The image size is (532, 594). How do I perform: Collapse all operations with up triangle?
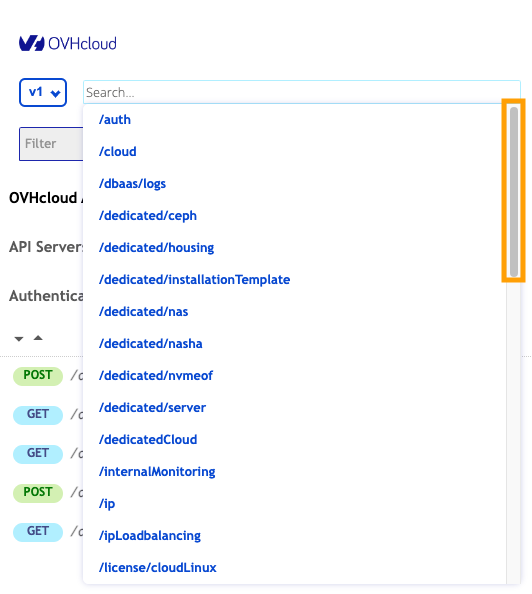coord(38,338)
